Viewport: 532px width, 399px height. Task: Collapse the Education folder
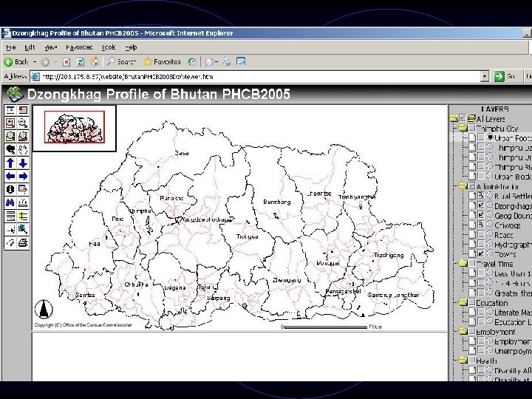point(463,301)
